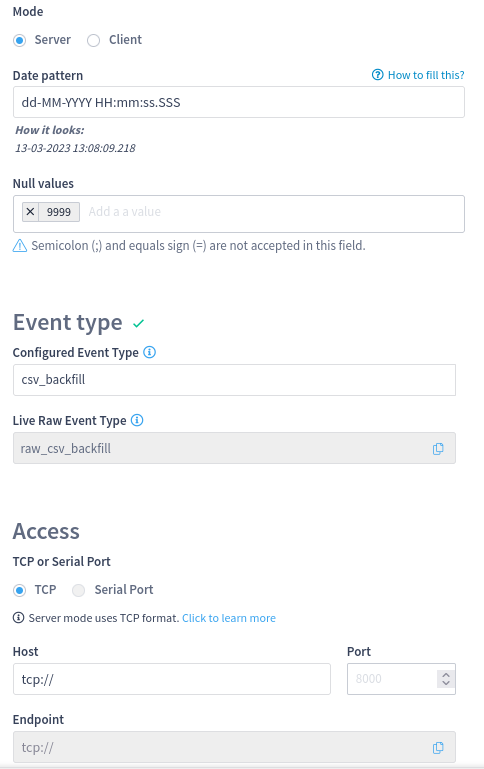This screenshot has width=484, height=769.
Task: Decrease the Port value with down arrow
Action: coord(446,683)
